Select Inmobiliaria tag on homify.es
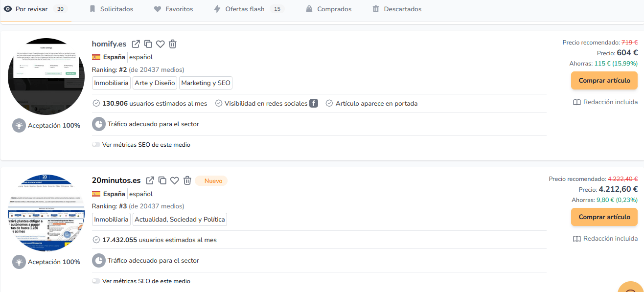This screenshot has width=644, height=292. click(x=111, y=83)
